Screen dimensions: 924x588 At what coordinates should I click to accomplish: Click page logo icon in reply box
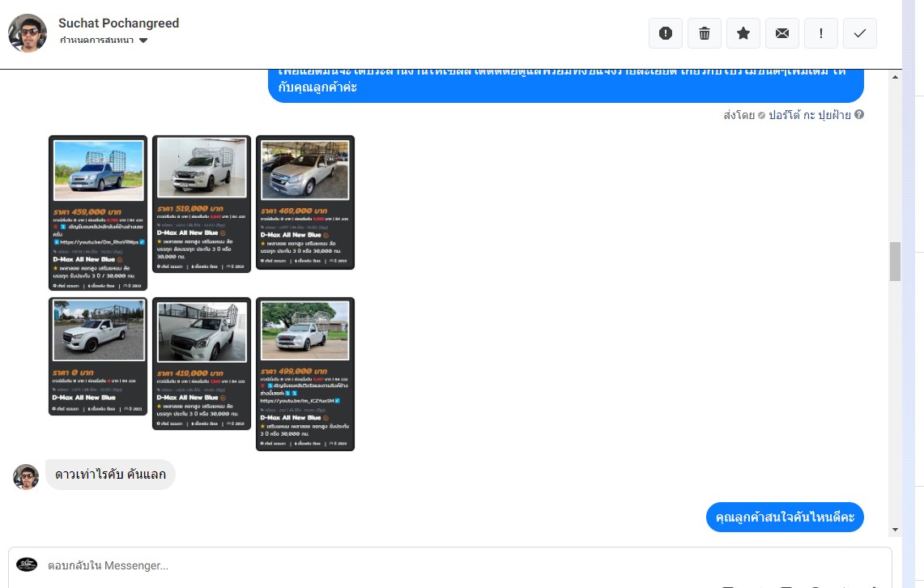pos(27,565)
